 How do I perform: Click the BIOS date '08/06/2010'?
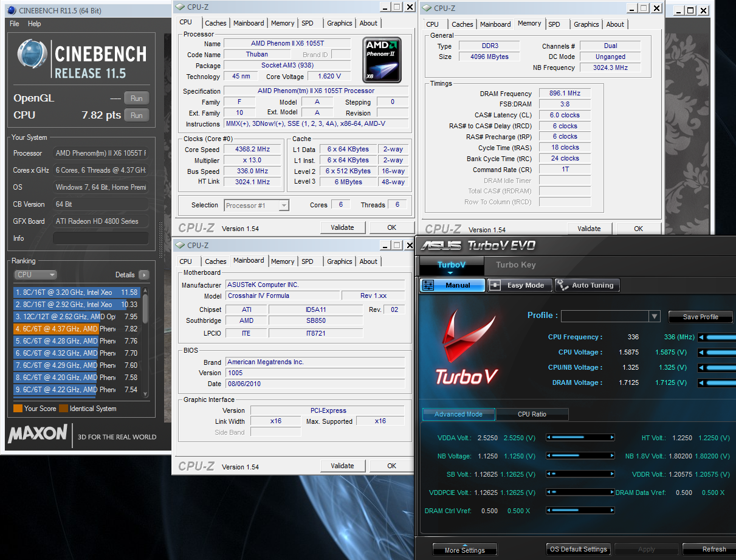pos(315,384)
